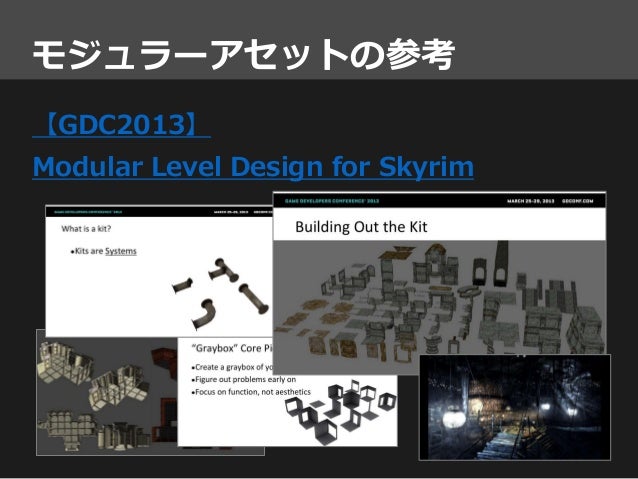
Task: Click the 'What is a kit?' heading text
Action: (86, 229)
